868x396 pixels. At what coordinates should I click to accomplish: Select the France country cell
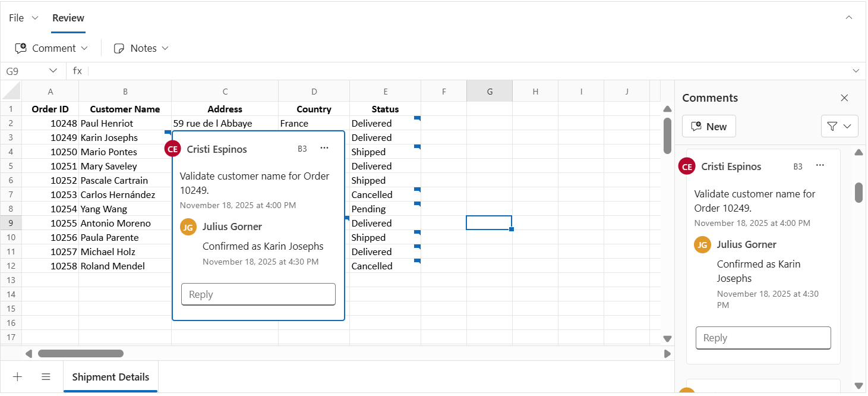[x=314, y=123]
